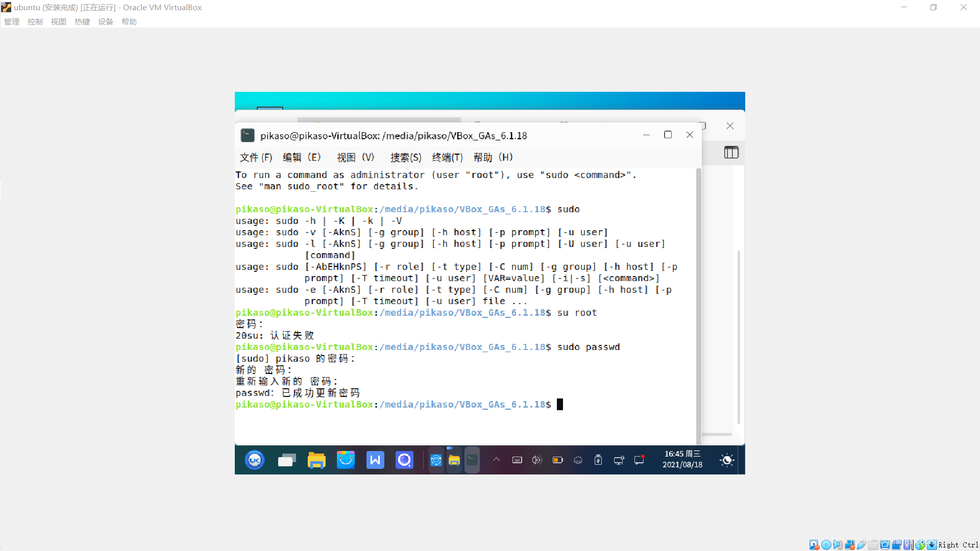Open the software store shopping bag icon
Viewport: 980px width, 551px height.
(346, 460)
